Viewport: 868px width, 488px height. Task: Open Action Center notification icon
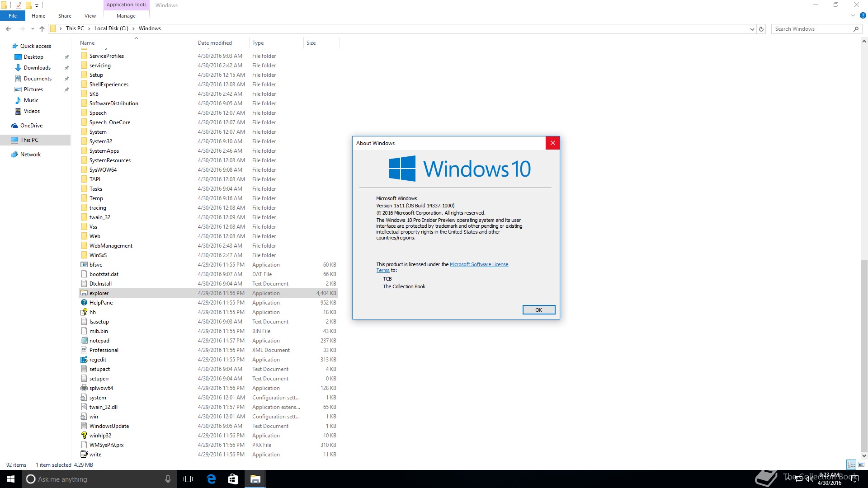(855, 479)
